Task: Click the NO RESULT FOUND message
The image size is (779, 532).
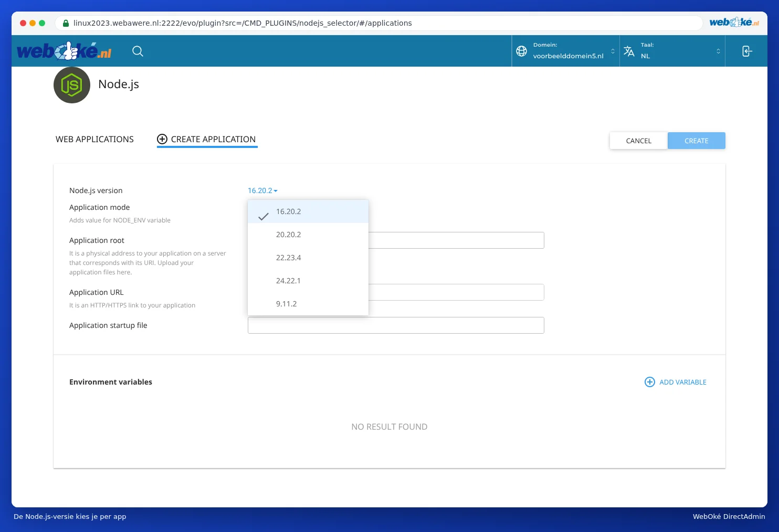Action: point(389,427)
